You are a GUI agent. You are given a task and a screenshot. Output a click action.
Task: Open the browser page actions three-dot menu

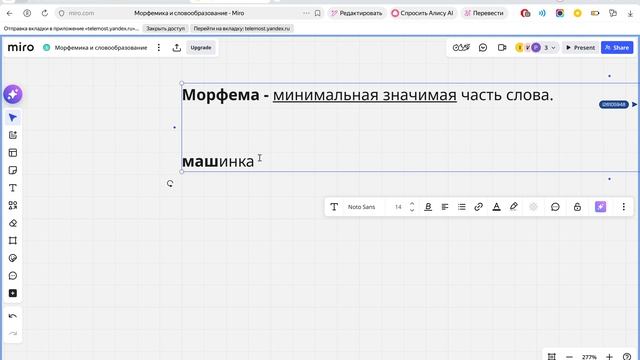point(306,13)
